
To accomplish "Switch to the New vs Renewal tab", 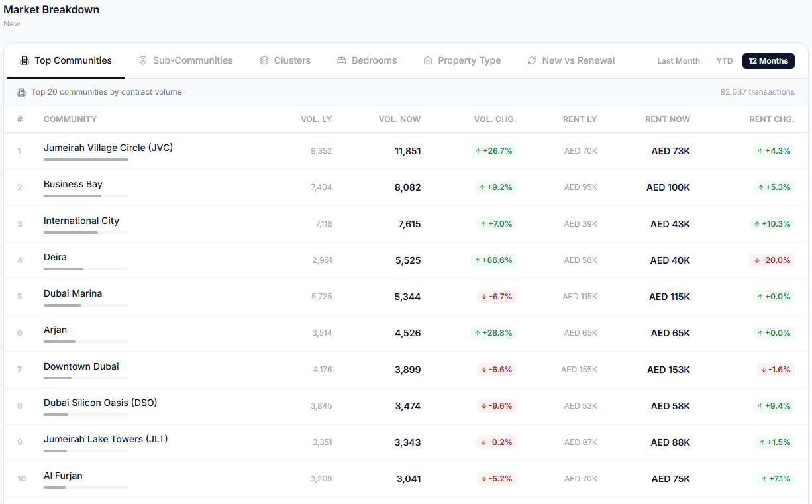I will [571, 60].
